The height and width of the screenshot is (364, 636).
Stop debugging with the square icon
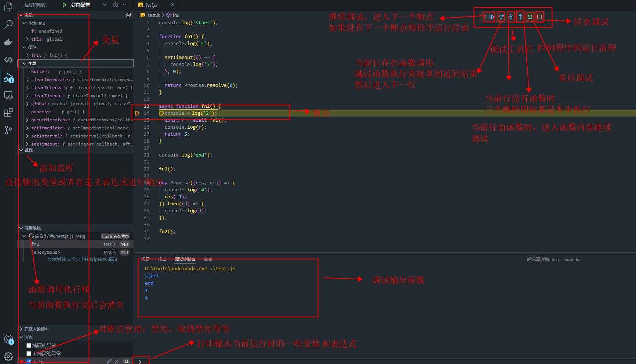[x=539, y=17]
